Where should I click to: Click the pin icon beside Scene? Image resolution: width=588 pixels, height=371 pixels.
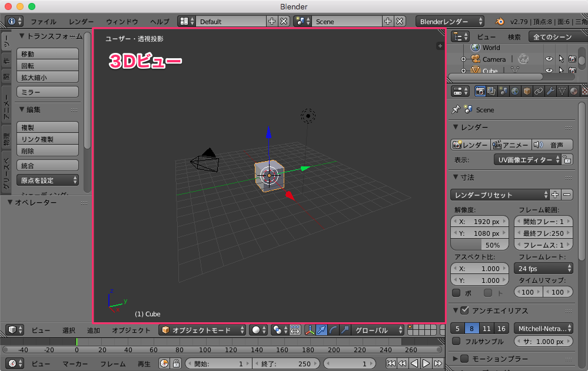tap(456, 109)
